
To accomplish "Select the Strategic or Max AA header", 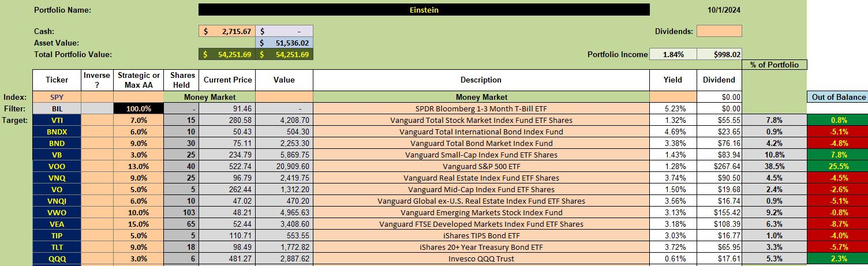I will click(139, 80).
